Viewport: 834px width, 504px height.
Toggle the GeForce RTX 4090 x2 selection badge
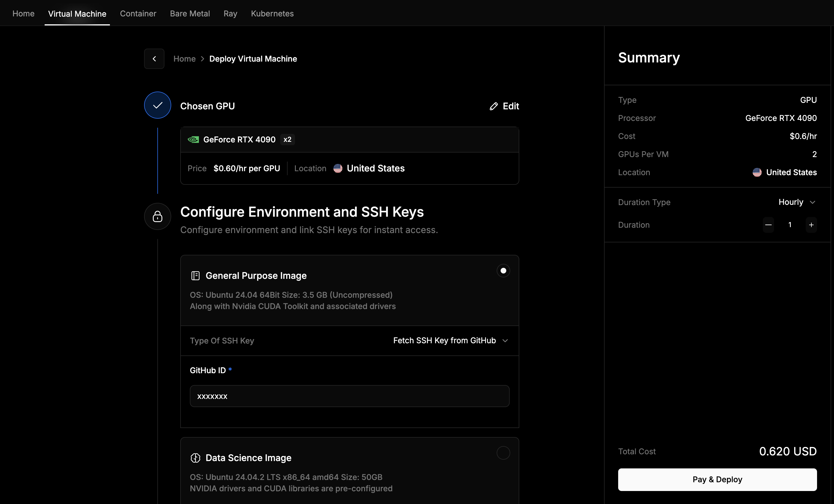click(x=287, y=140)
